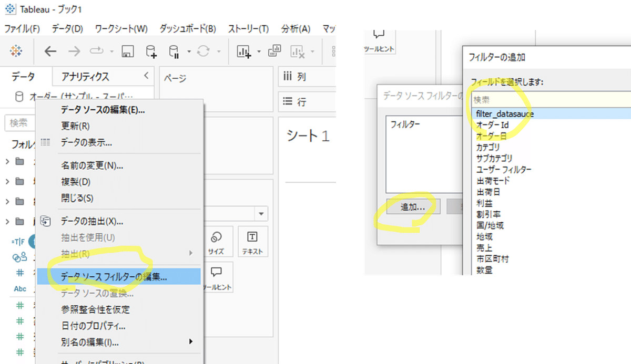
Task: Click the duplicate sheet icon
Action: tap(274, 50)
